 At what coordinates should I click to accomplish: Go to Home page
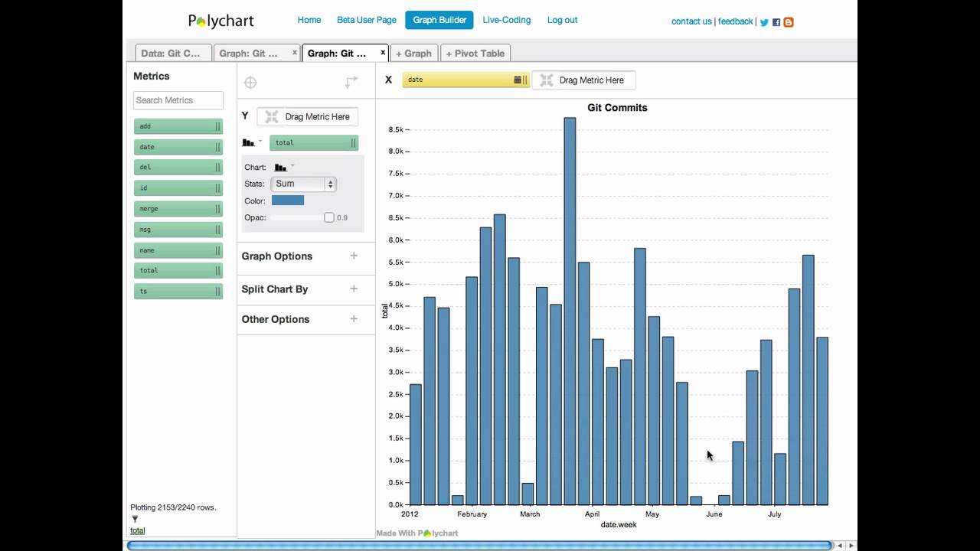click(x=309, y=20)
